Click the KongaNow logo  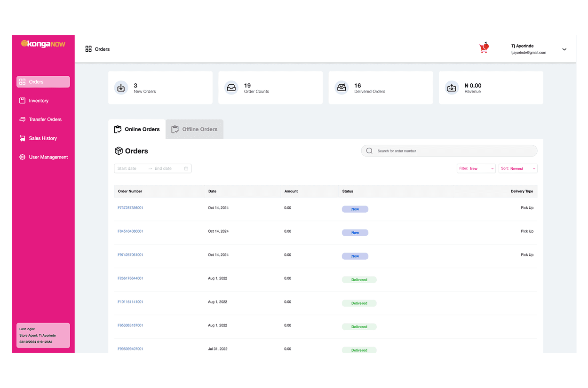point(43,44)
